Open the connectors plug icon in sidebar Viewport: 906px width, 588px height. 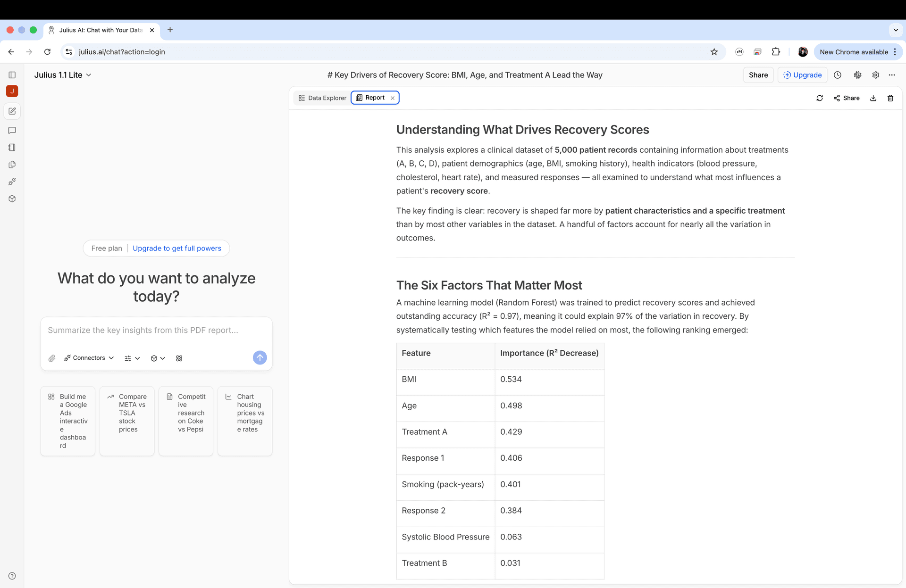[x=12, y=182]
